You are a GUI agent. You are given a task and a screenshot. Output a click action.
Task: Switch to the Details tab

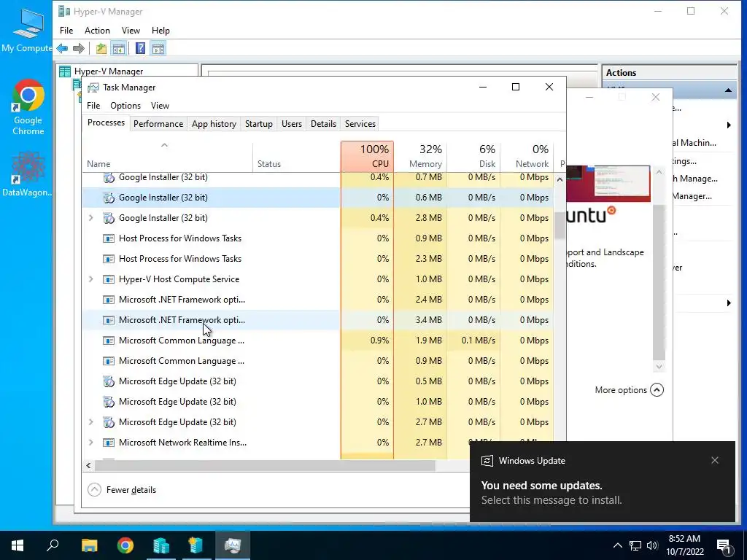(323, 124)
